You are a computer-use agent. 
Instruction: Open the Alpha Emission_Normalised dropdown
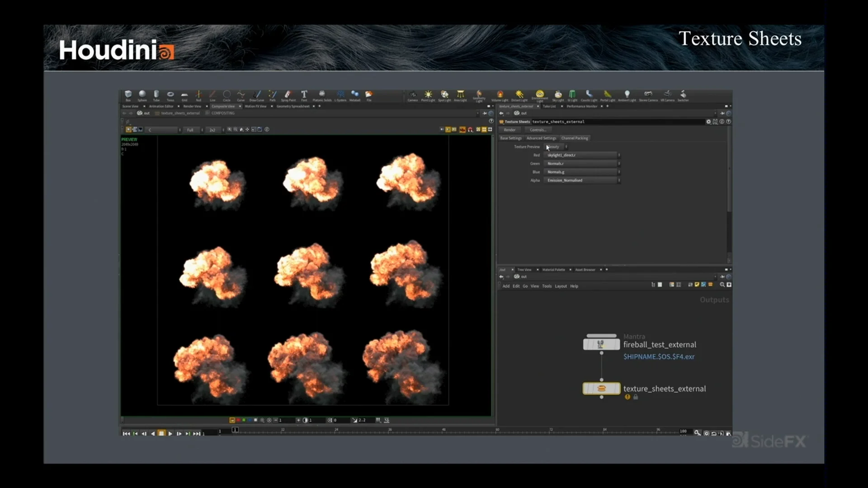582,180
